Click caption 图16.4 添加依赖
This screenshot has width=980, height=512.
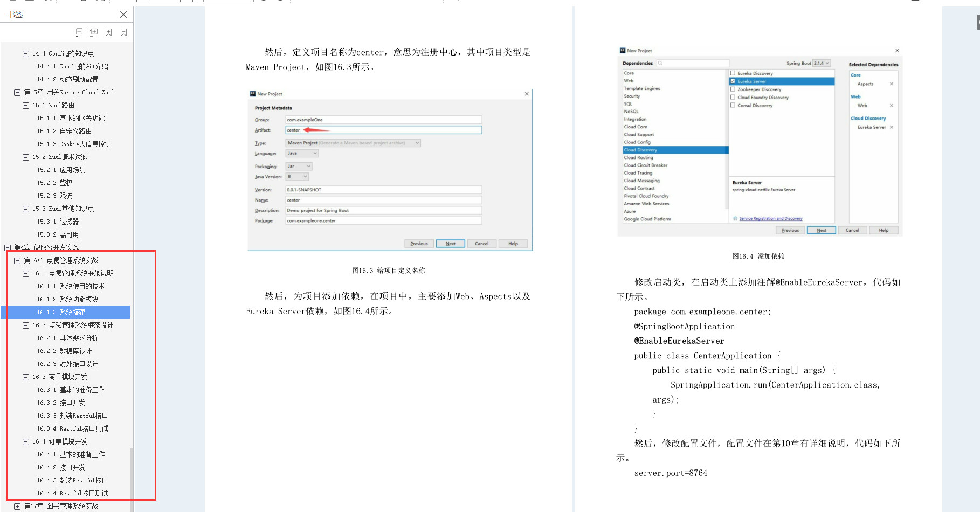(758, 257)
